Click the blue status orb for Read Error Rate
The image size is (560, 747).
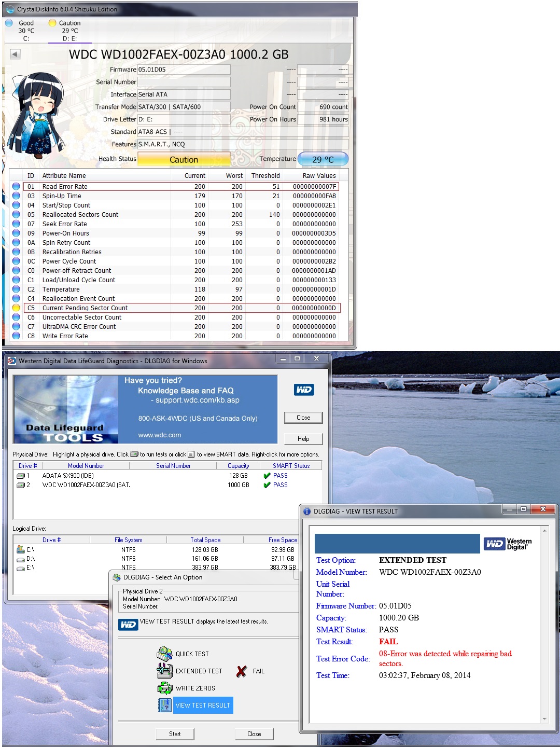tap(16, 187)
